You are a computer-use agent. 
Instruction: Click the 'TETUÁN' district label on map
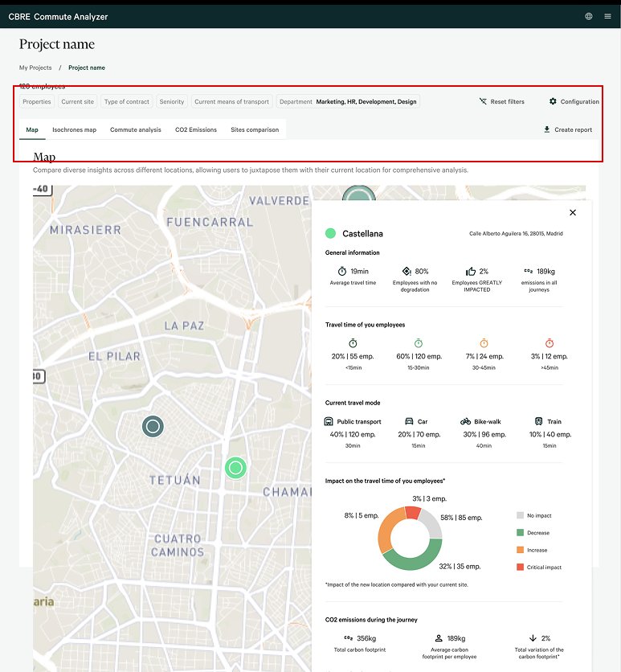(x=175, y=480)
